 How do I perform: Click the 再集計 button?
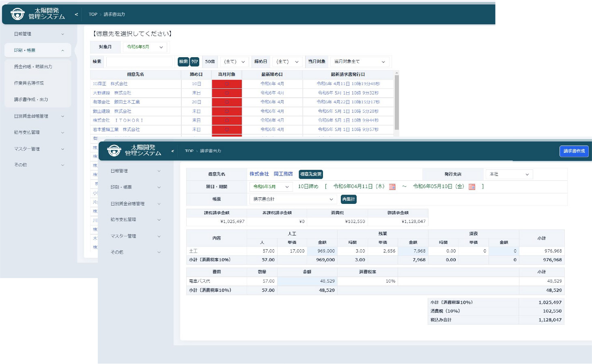pyautogui.click(x=348, y=199)
